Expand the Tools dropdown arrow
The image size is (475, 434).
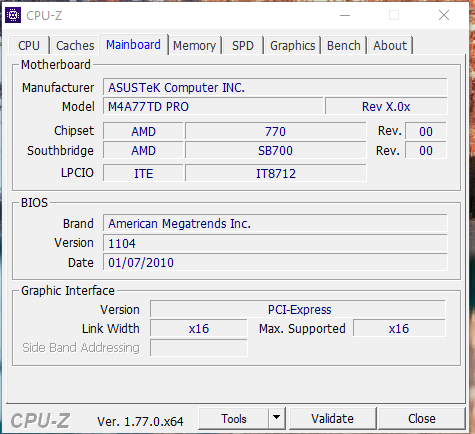tap(276, 417)
